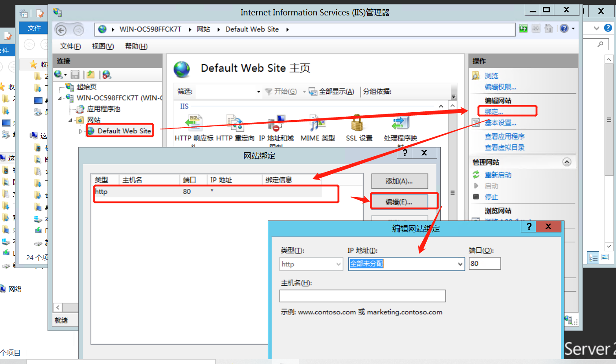Image resolution: width=616 pixels, height=364 pixels.
Task: Click the 添加(A)... button
Action: pos(399,181)
